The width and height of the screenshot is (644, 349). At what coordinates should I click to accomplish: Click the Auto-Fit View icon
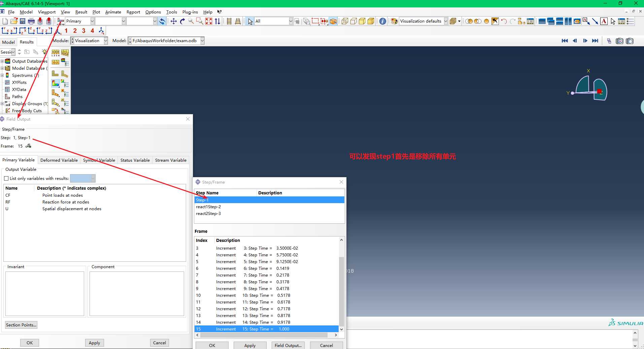[209, 21]
